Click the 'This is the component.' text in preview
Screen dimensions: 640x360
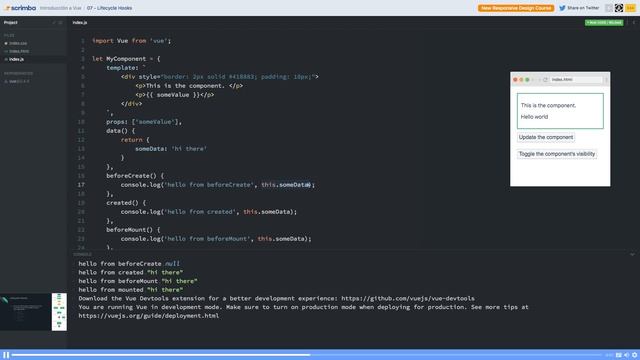[x=548, y=105]
